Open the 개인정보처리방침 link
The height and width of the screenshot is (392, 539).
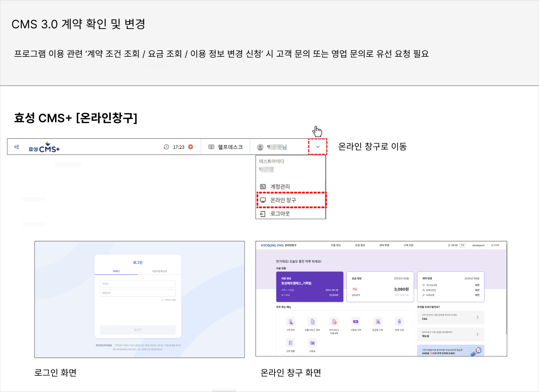click(104, 345)
